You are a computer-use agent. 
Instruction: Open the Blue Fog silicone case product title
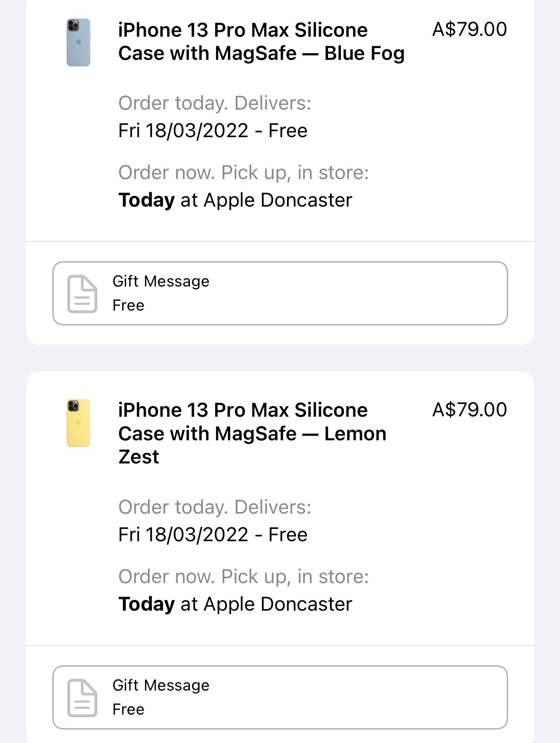(261, 41)
